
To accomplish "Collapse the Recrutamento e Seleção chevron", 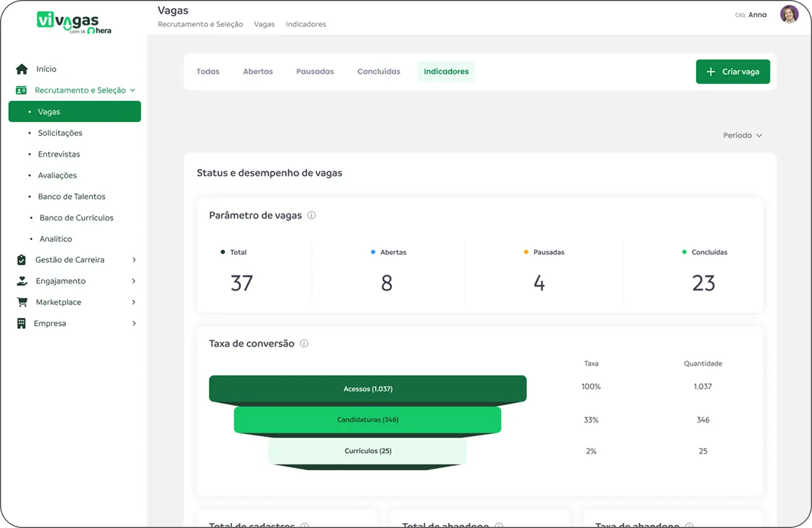I will coord(133,90).
